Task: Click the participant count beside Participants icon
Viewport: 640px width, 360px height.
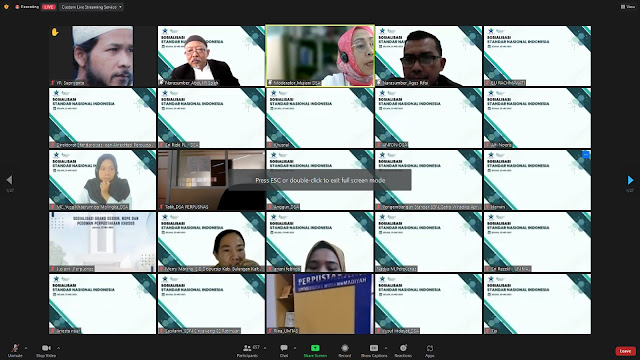Action: pos(256,347)
